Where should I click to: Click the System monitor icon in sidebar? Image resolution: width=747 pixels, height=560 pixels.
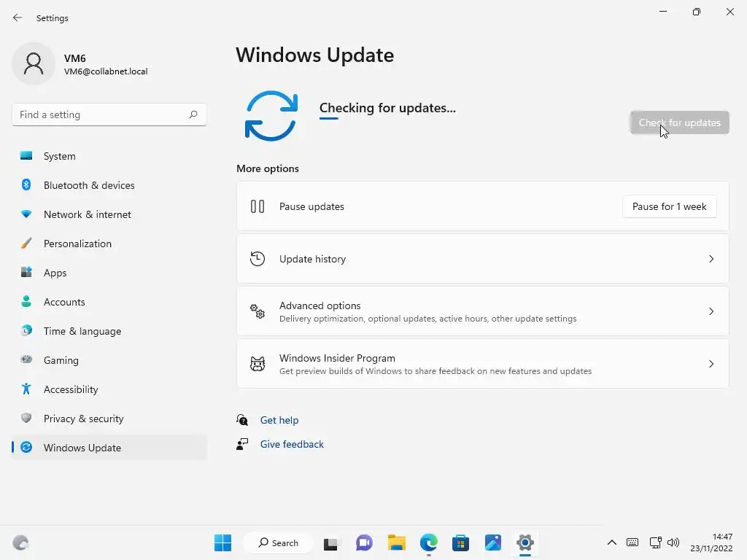click(26, 156)
